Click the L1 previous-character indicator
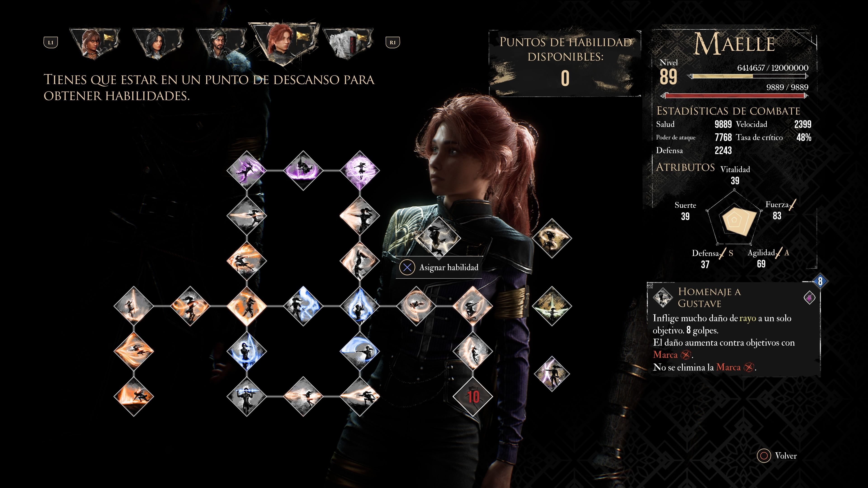The image size is (868, 488). (51, 42)
